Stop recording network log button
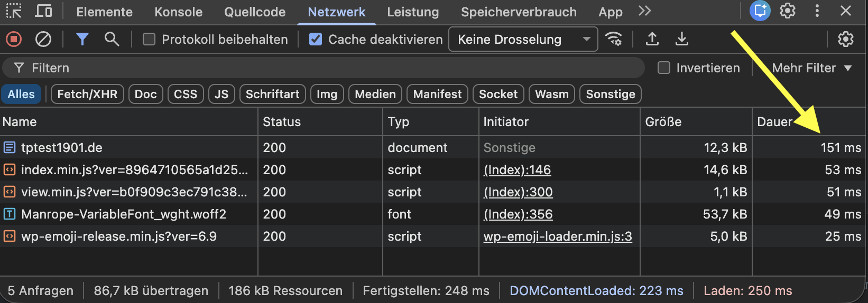 (14, 39)
